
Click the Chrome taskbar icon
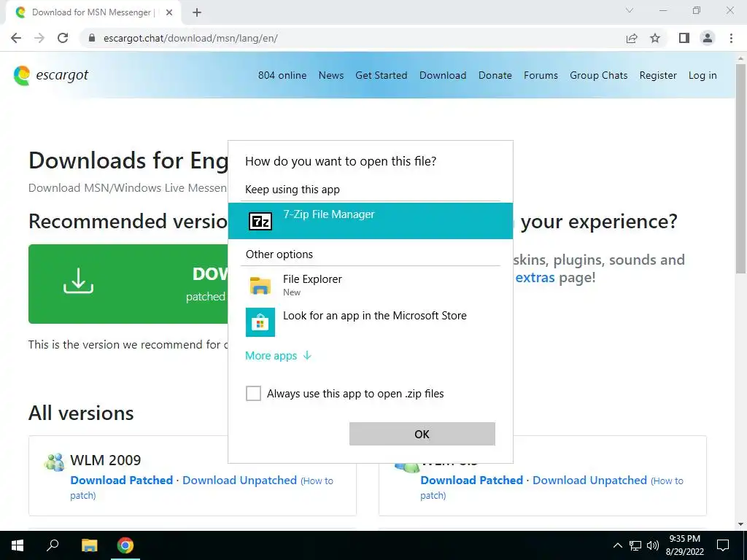(125, 545)
